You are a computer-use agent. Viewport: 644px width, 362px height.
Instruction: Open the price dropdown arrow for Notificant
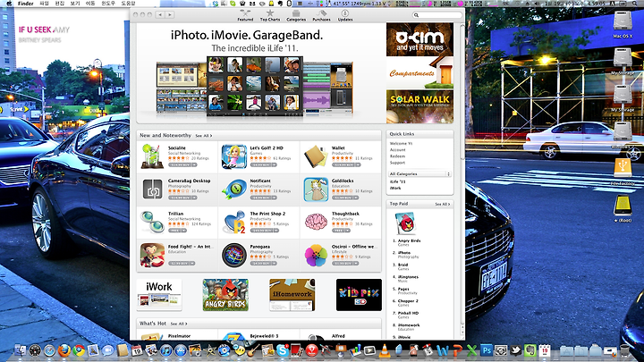pos(275,198)
